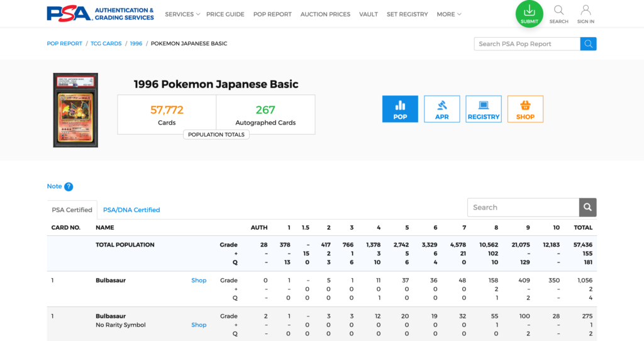Click the Population Totals label
This screenshot has height=341, width=644.
click(216, 135)
